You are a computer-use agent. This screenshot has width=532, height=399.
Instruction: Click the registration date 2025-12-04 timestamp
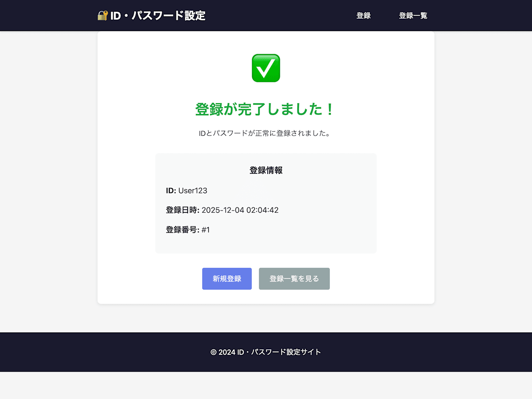pyautogui.click(x=240, y=210)
